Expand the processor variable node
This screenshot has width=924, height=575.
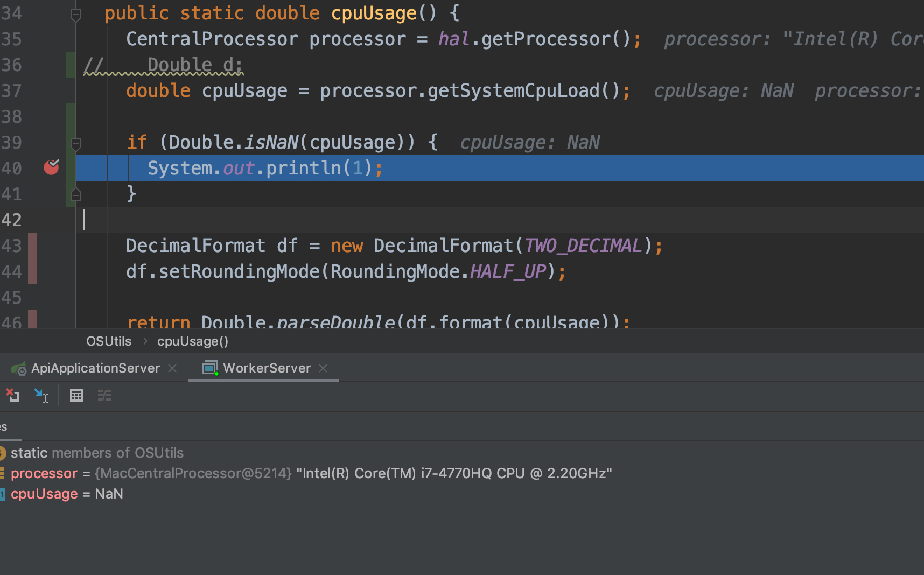(45, 473)
